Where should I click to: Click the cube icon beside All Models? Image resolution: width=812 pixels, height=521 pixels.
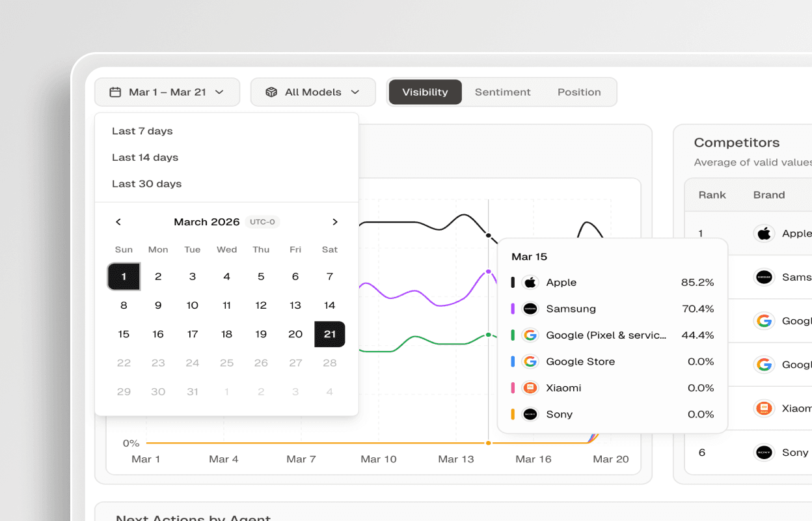pyautogui.click(x=271, y=92)
